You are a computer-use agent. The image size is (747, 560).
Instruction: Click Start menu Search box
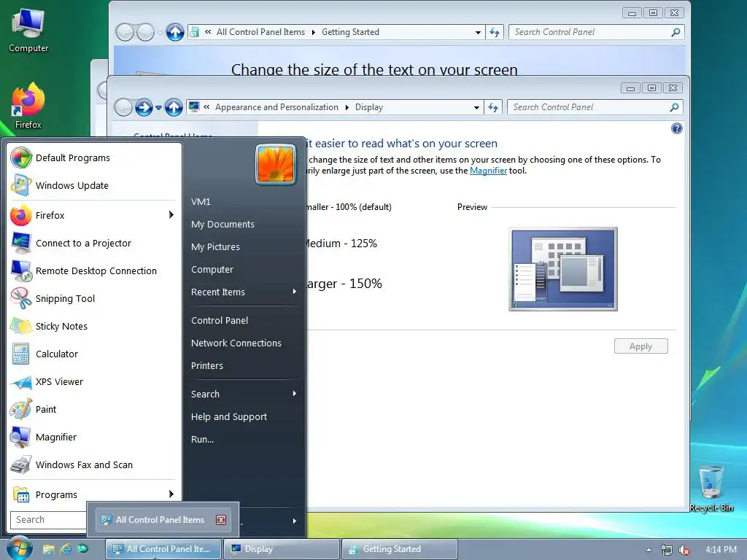tap(47, 520)
